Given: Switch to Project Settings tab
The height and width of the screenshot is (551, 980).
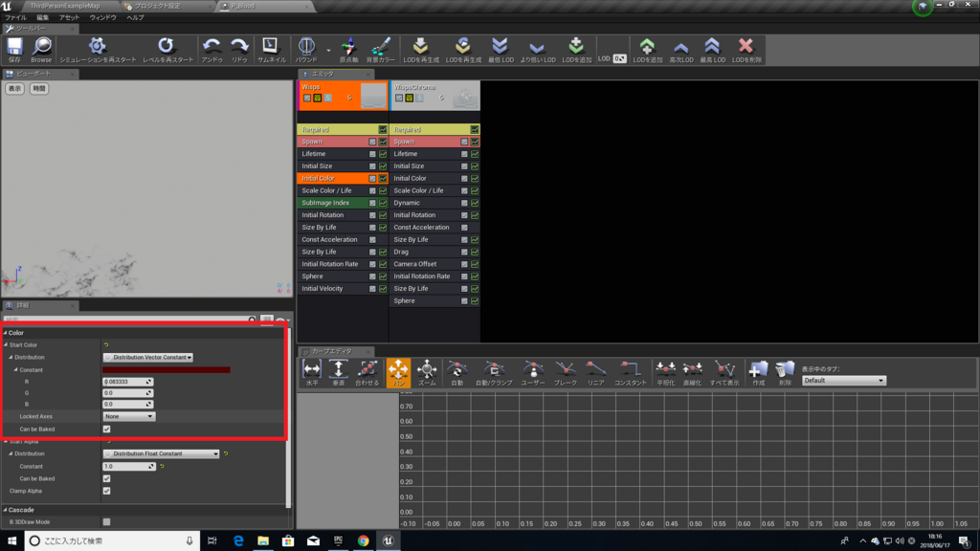Looking at the screenshot, I should click(158, 6).
